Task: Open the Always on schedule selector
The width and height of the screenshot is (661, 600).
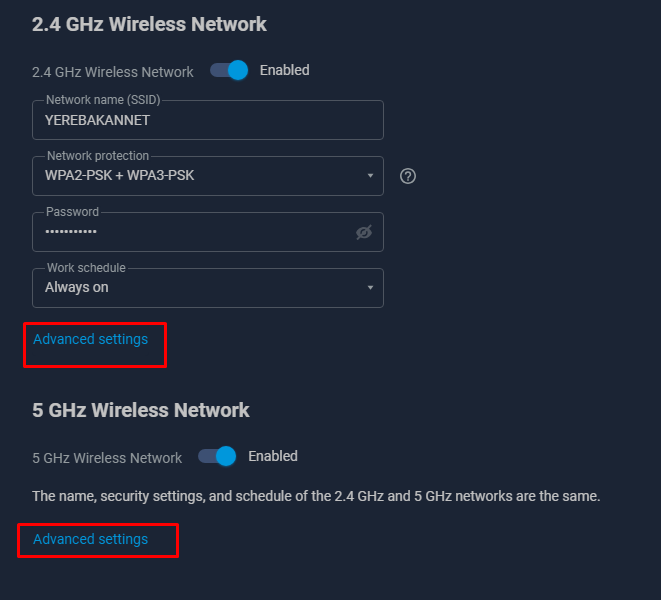Action: [x=208, y=288]
